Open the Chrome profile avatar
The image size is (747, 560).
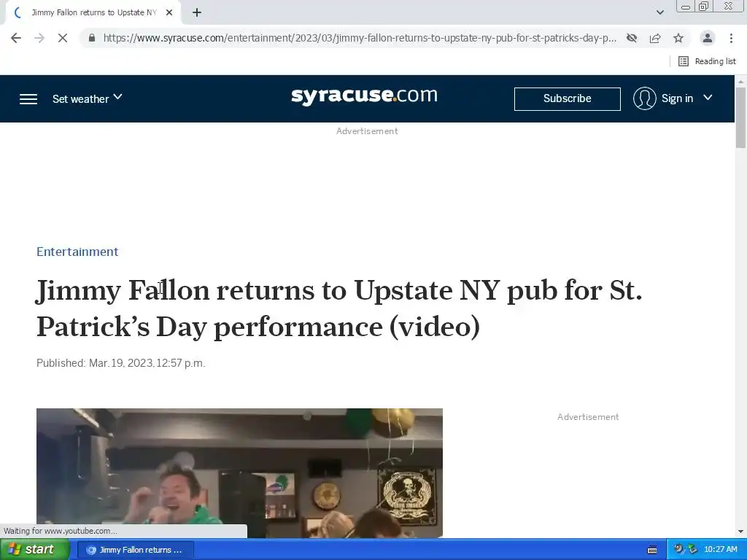(708, 38)
